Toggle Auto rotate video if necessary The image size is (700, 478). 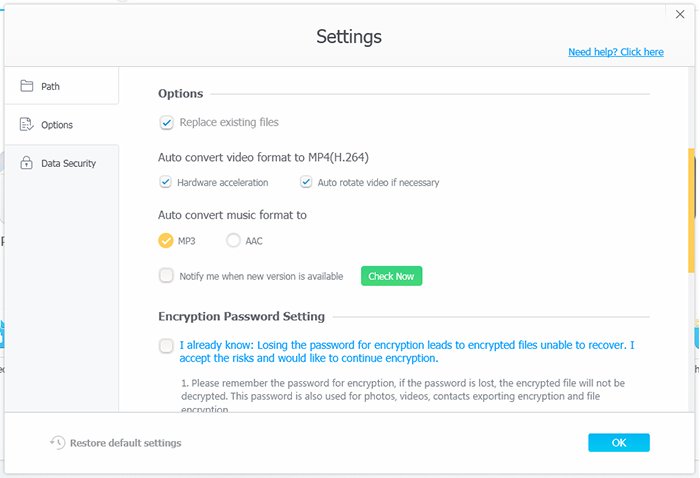tap(306, 182)
